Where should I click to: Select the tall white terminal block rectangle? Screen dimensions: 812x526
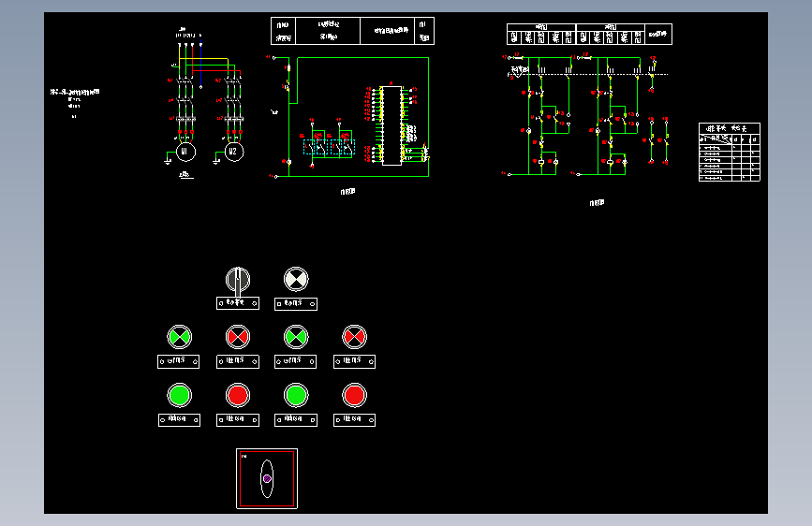click(x=391, y=125)
